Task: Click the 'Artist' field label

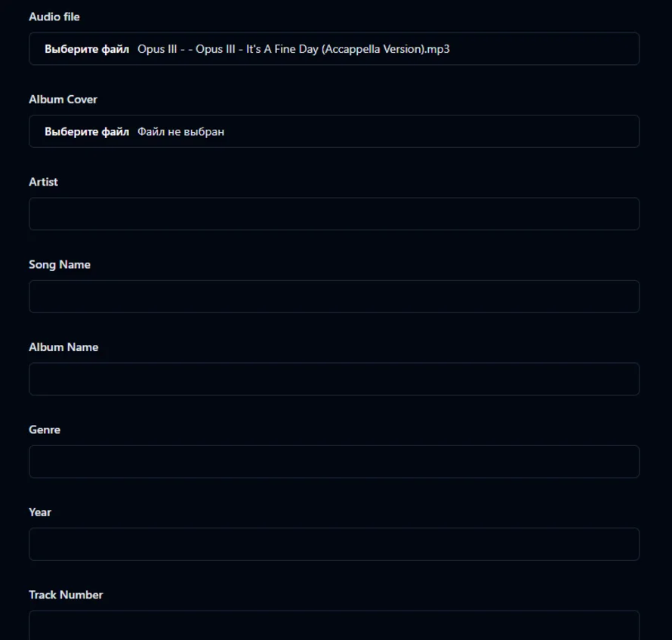Action: pyautogui.click(x=43, y=182)
